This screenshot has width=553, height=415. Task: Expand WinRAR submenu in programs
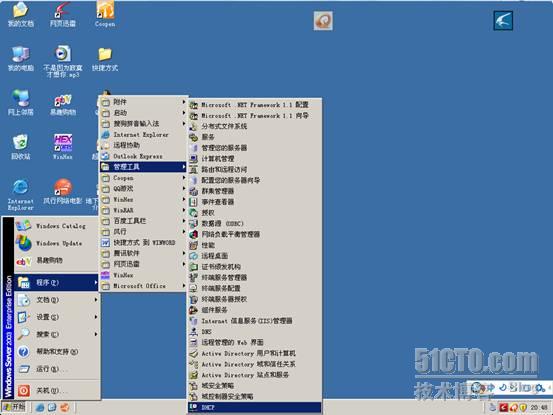tap(143, 210)
